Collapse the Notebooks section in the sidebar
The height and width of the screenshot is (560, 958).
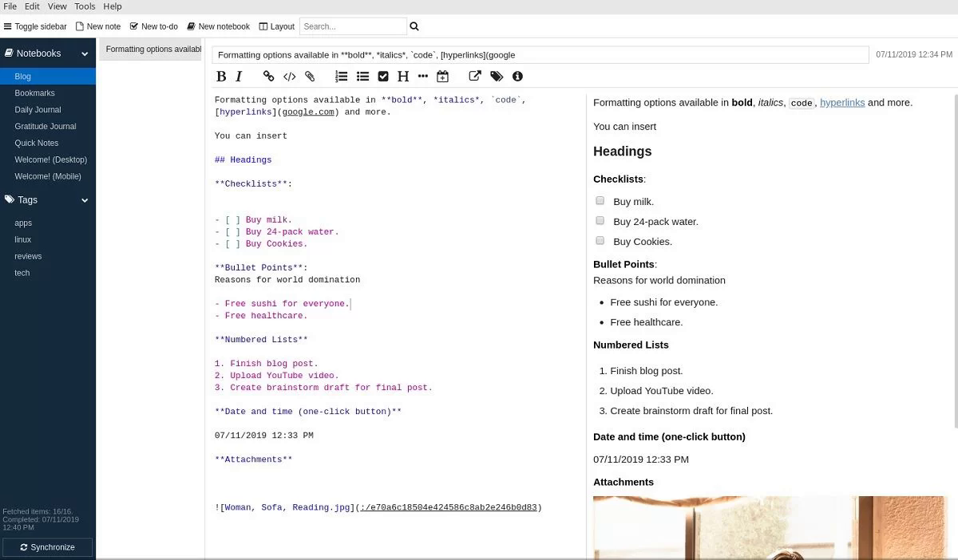click(x=85, y=53)
